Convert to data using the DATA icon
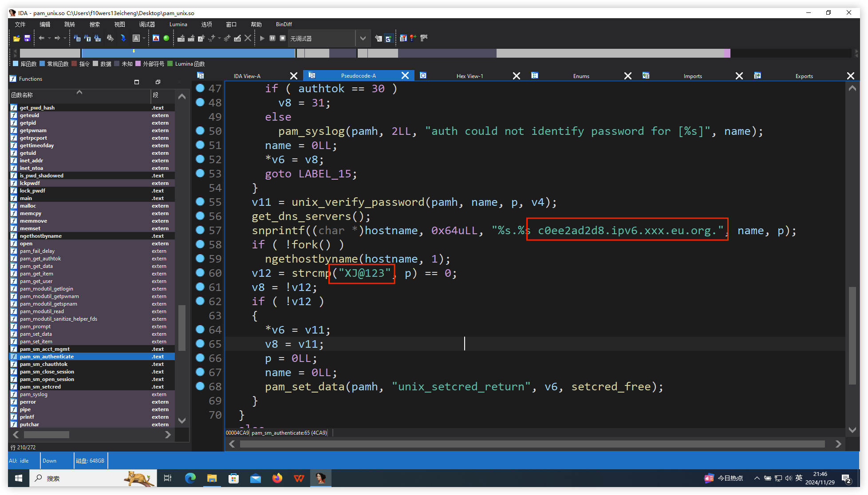Image resolution: width=868 pixels, height=495 pixels. click(x=191, y=39)
